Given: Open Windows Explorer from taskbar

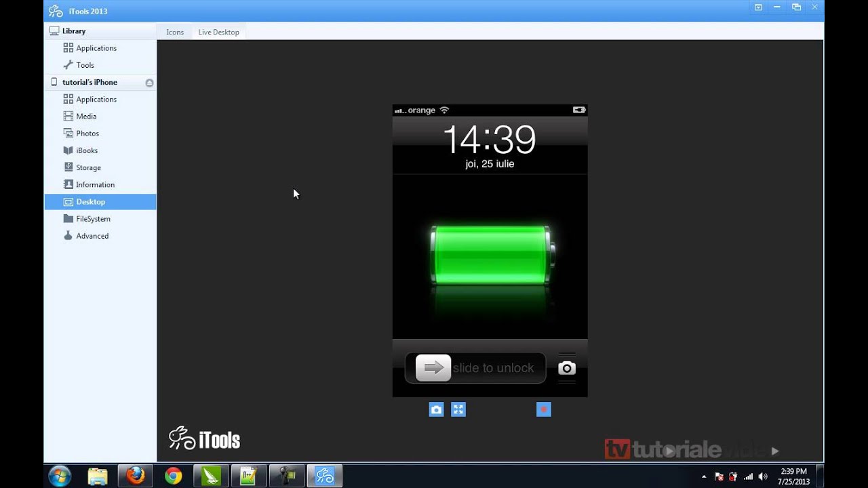Looking at the screenshot, I should (98, 476).
